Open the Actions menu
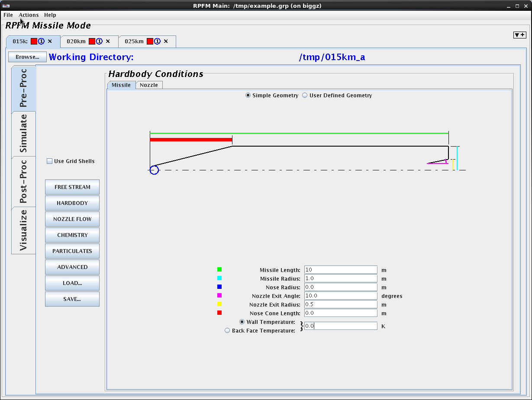 pyautogui.click(x=29, y=15)
